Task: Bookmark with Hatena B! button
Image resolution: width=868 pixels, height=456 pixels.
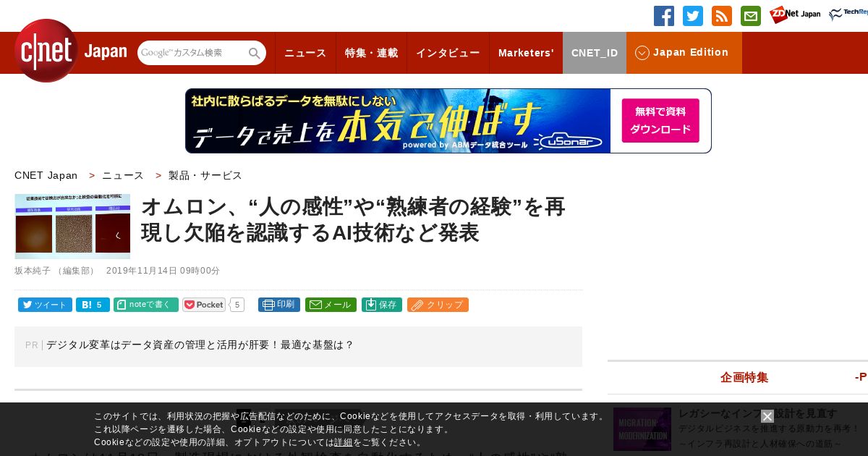Action: (93, 305)
